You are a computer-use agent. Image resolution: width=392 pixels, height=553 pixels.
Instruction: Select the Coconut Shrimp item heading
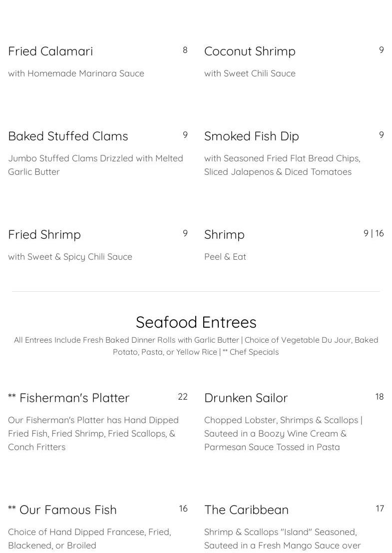(250, 51)
